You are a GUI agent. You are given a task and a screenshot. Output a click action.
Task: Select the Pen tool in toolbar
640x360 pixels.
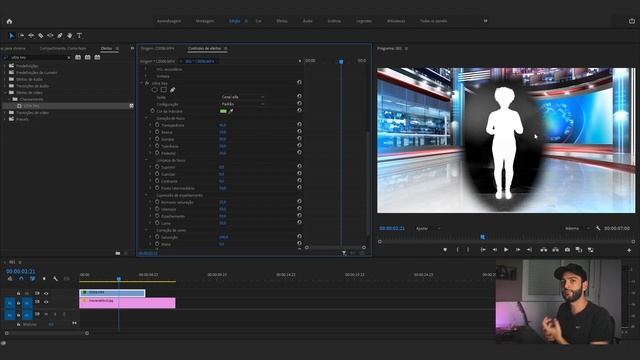(60, 36)
